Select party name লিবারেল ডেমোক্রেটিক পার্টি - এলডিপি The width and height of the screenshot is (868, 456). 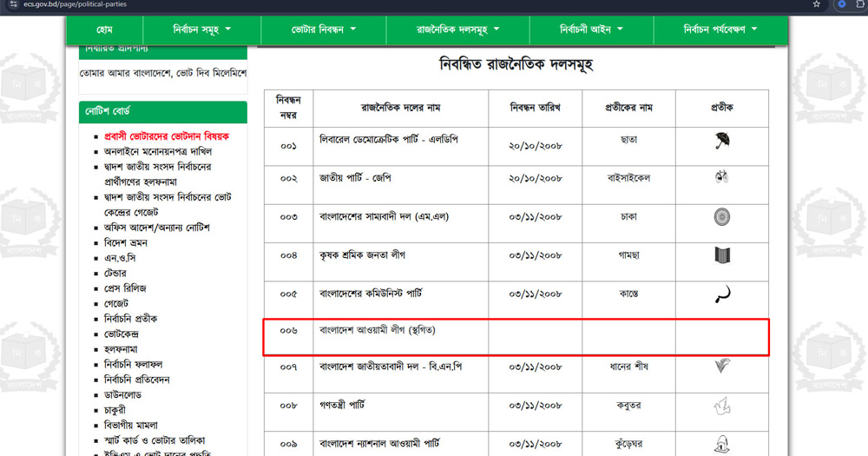(x=389, y=140)
